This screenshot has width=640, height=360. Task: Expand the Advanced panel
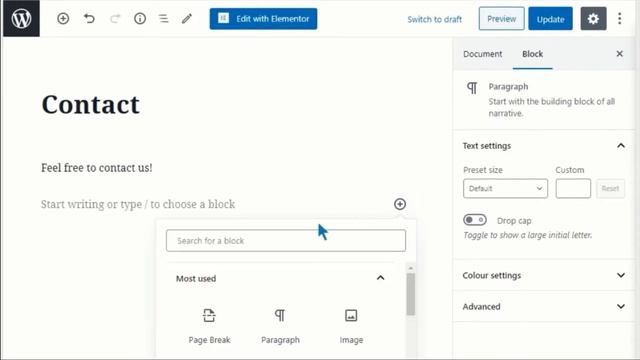[x=544, y=307]
